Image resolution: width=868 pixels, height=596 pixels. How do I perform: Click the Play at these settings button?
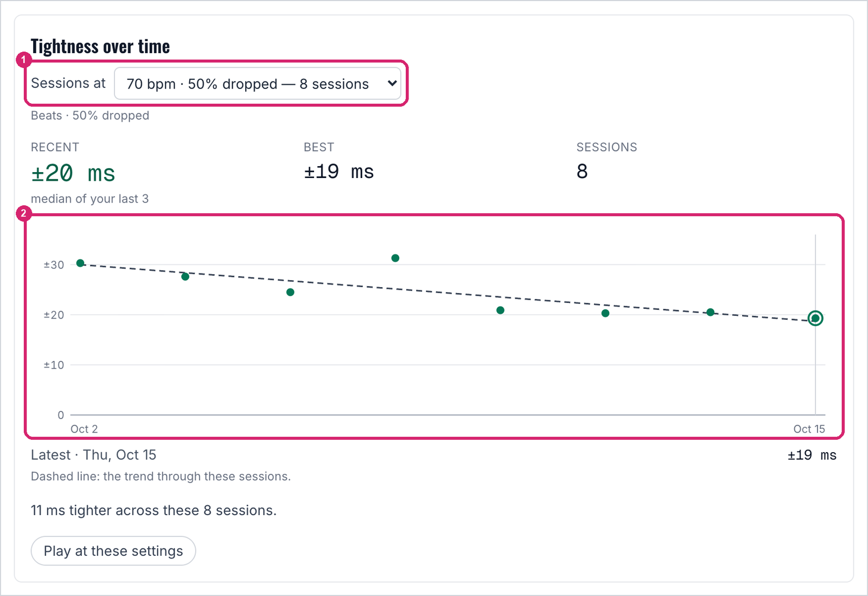click(113, 551)
